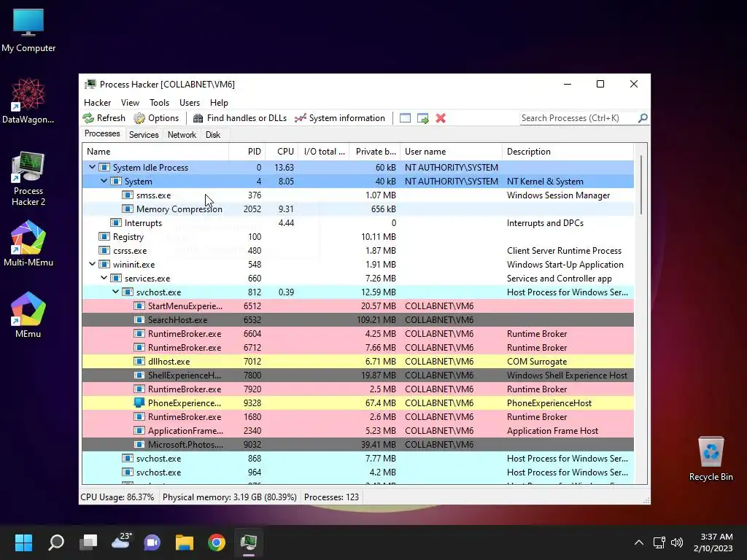Open the Users menu
747x560 pixels.
pos(190,102)
